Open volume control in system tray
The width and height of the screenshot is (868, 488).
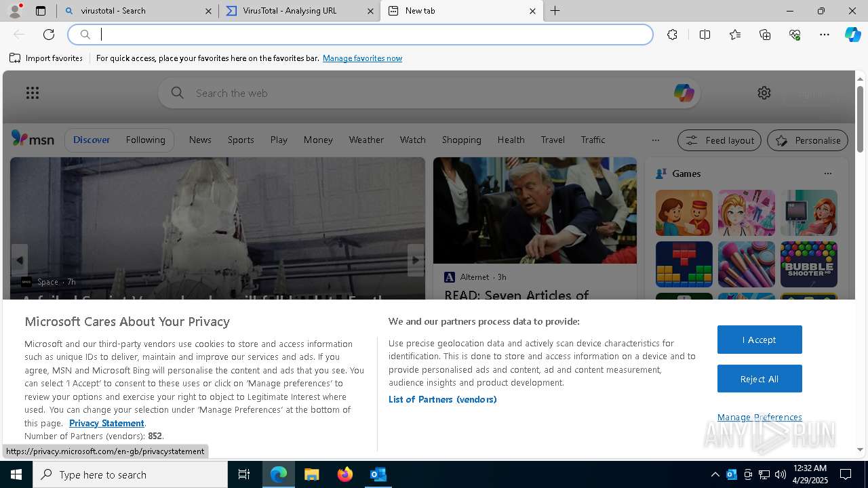tap(780, 474)
